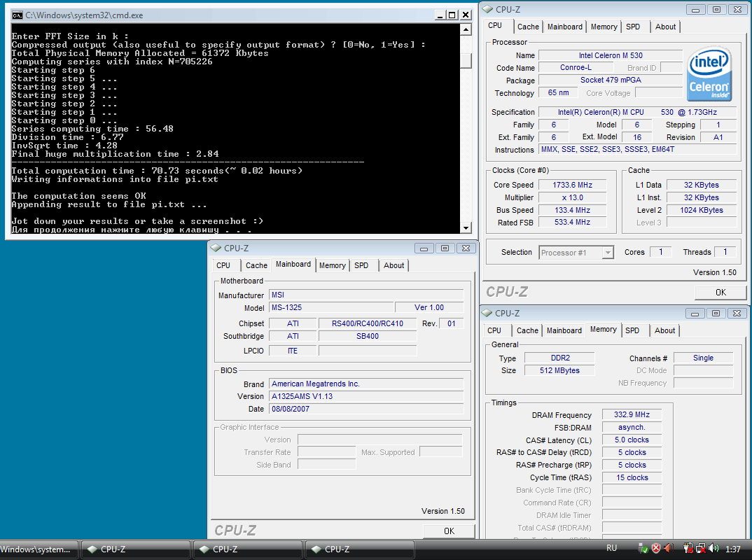Click the memory size value '512 MBytes'
752x560 pixels.
point(559,370)
